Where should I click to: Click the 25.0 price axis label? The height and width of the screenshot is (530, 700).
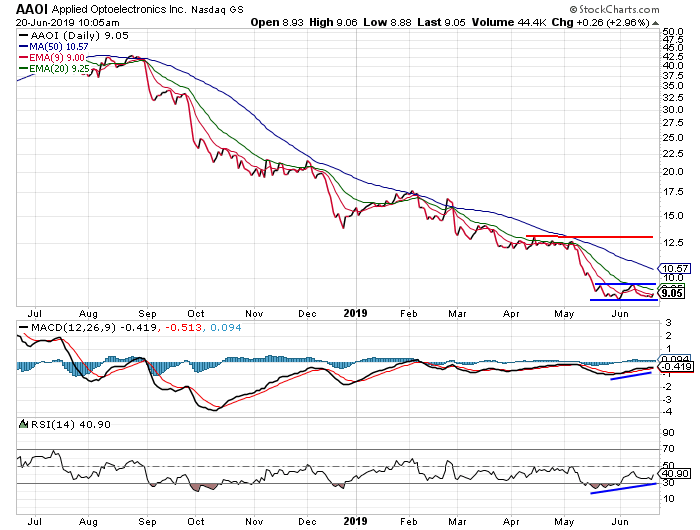673,138
